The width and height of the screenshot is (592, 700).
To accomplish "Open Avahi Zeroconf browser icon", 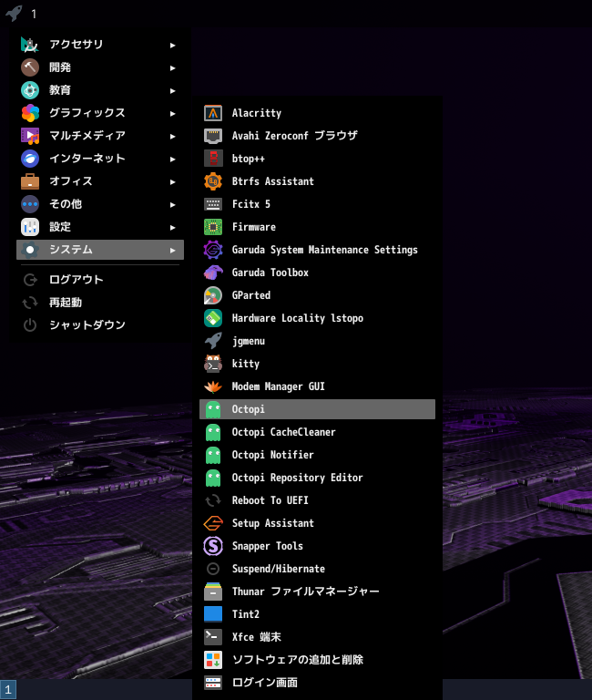I will coord(213,136).
